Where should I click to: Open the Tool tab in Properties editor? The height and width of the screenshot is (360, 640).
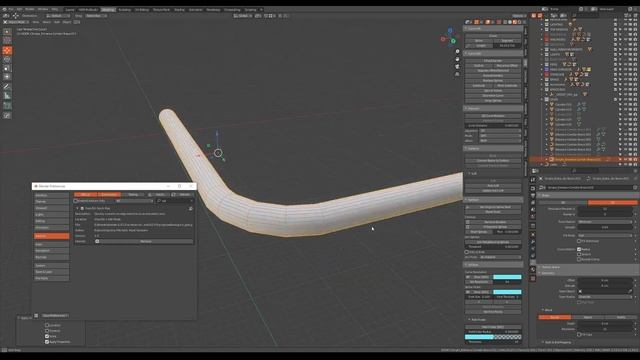(x=533, y=180)
